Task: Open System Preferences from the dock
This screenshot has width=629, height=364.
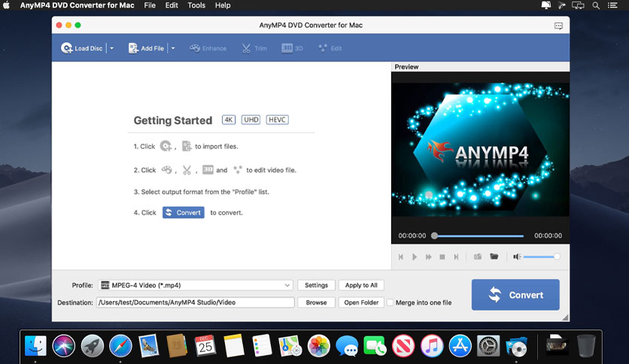Action: click(x=488, y=345)
